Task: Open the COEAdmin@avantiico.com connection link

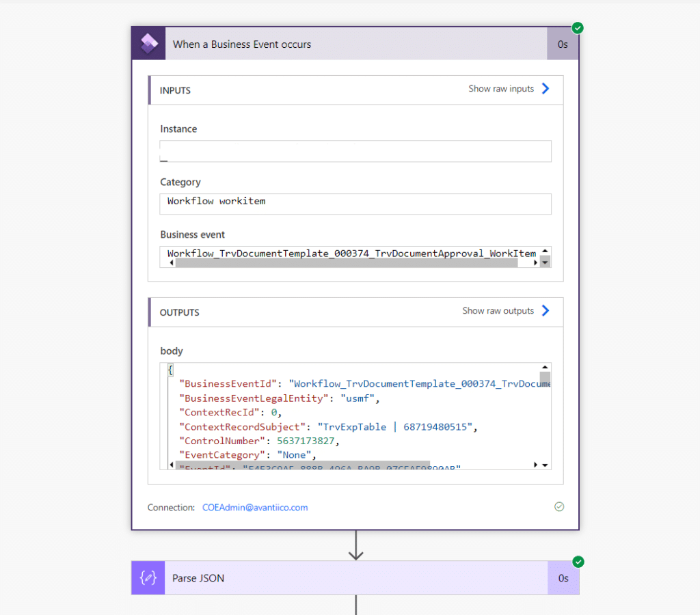Action: tap(255, 508)
